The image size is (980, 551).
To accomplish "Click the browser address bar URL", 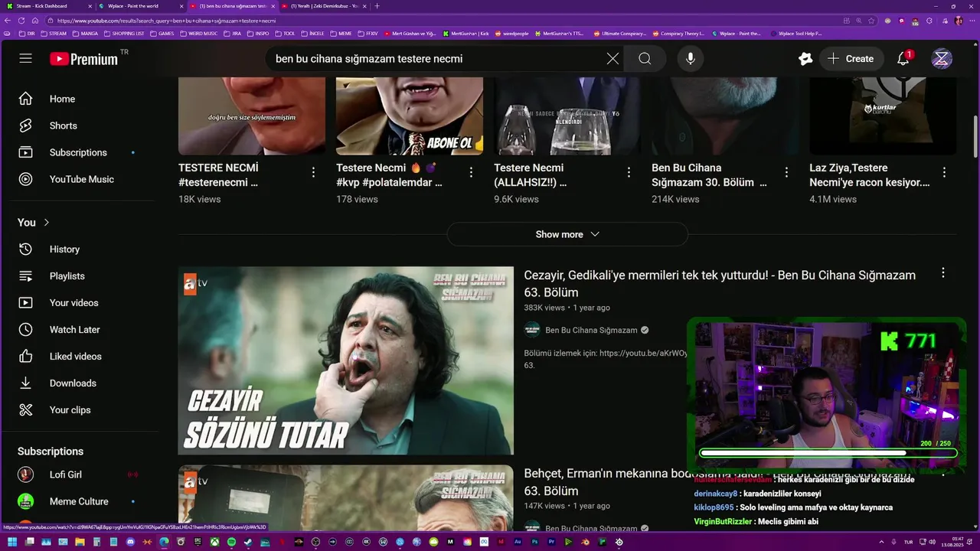I will 166,21.
